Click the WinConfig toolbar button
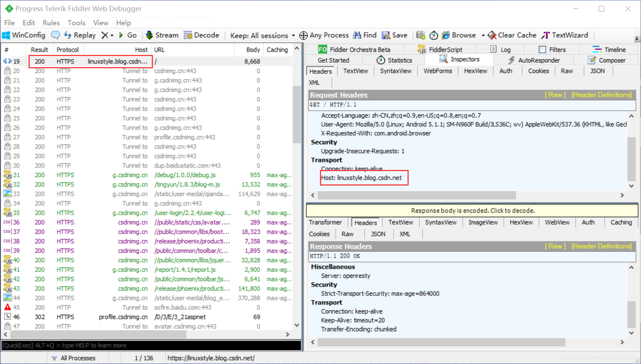The width and height of the screenshot is (641, 364). (x=24, y=35)
